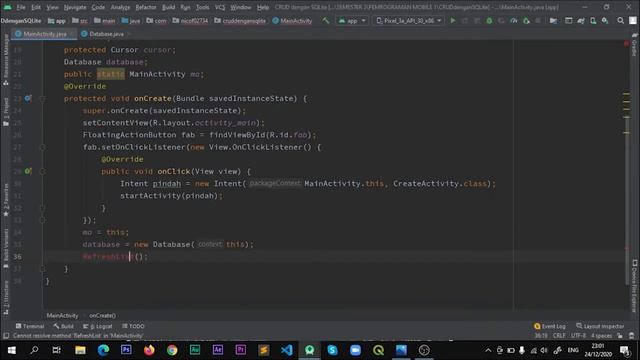This screenshot has height=360, width=640.
Task: Open the SDK Manager icon
Action: [605, 20]
